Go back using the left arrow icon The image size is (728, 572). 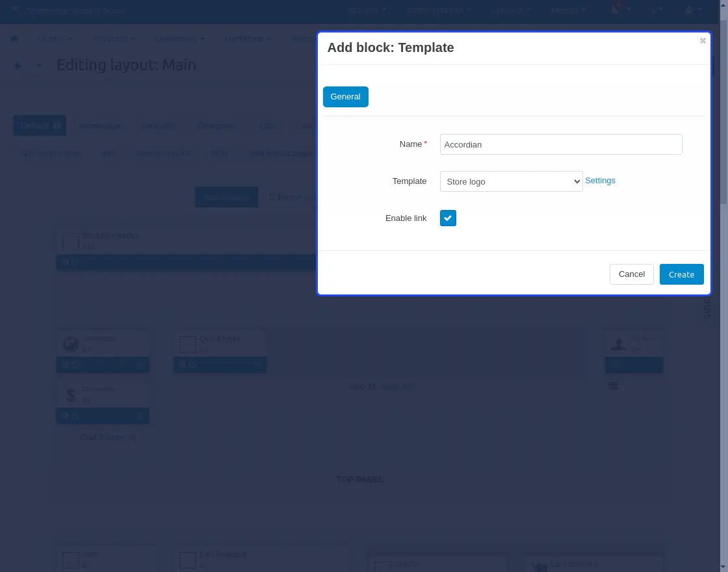tap(18, 66)
